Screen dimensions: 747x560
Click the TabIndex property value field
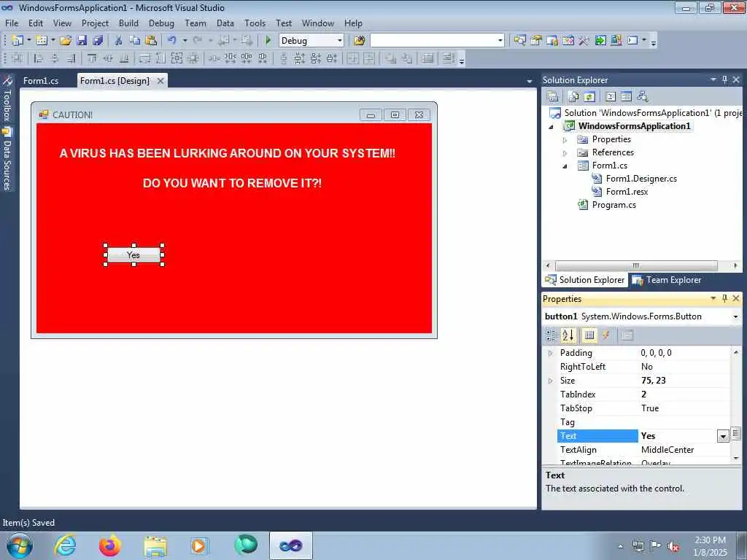point(684,394)
